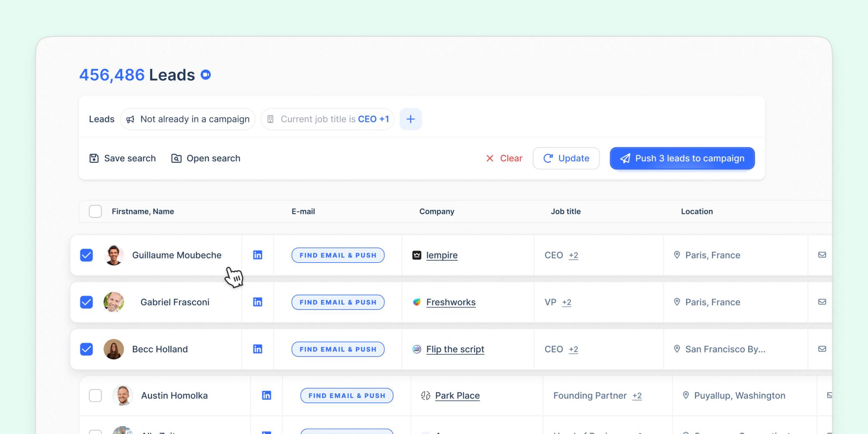Expand the +2 job titles next to CEO for Guillaume

tap(573, 255)
